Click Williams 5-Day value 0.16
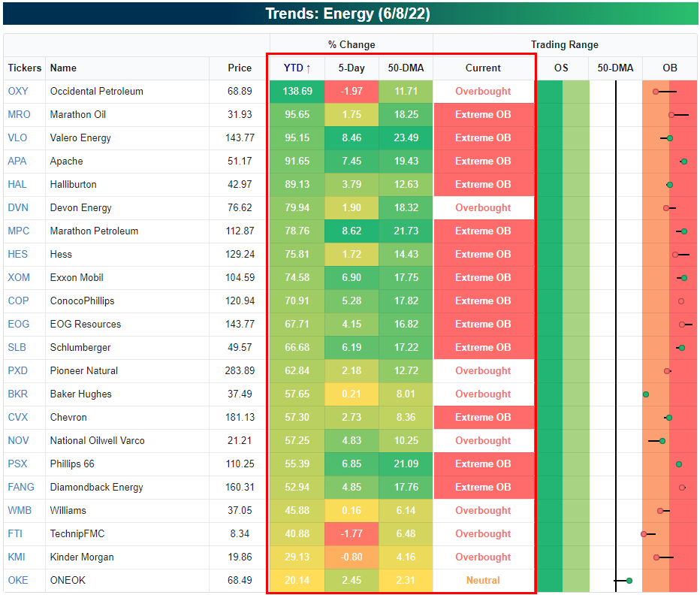This screenshot has height=595, width=700. (352, 510)
